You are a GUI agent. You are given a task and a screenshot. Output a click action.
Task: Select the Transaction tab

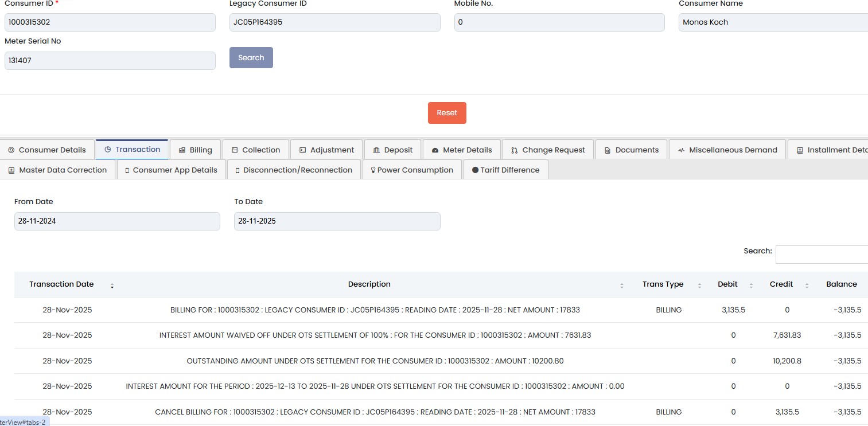tap(132, 149)
